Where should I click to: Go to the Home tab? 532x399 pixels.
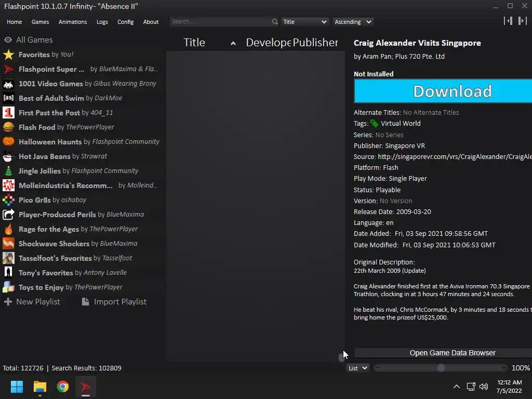point(14,22)
